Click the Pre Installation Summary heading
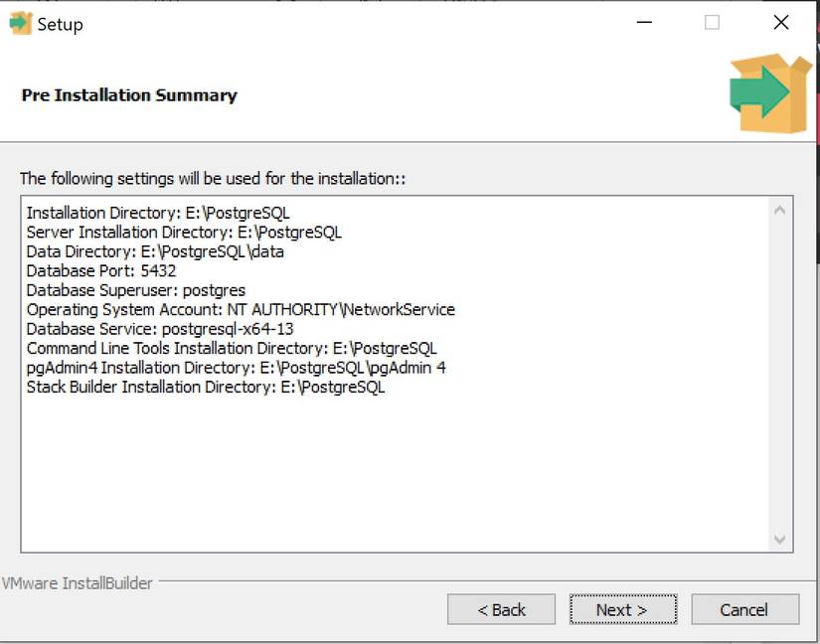This screenshot has width=820, height=644. 129,95
